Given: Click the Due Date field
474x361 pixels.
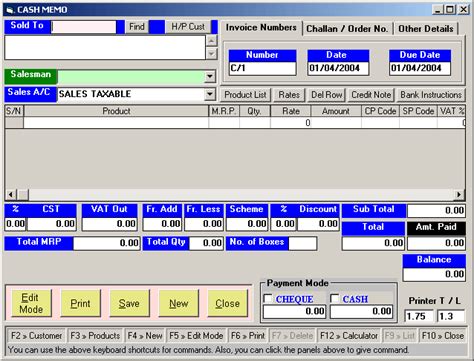Looking at the screenshot, I should pos(420,68).
